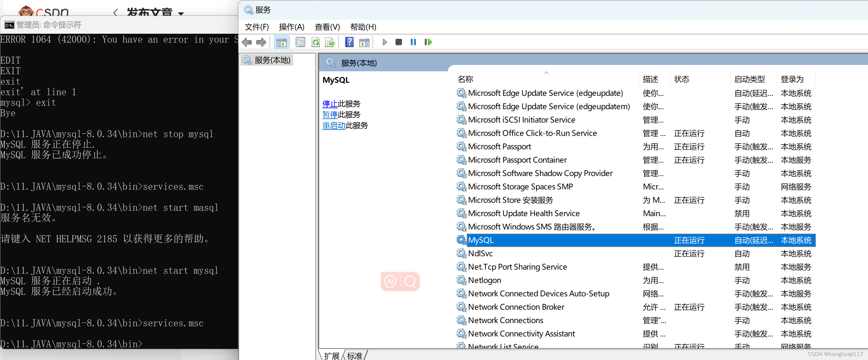The image size is (868, 360).
Task: Select Network Connections service
Action: [x=636, y=320]
